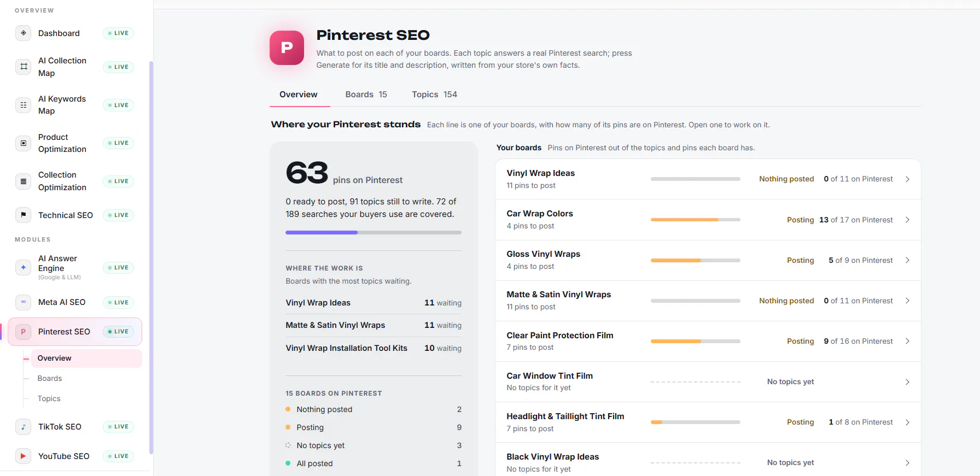The width and height of the screenshot is (980, 476).
Task: Open the Collection Optimization icon
Action: tap(23, 181)
